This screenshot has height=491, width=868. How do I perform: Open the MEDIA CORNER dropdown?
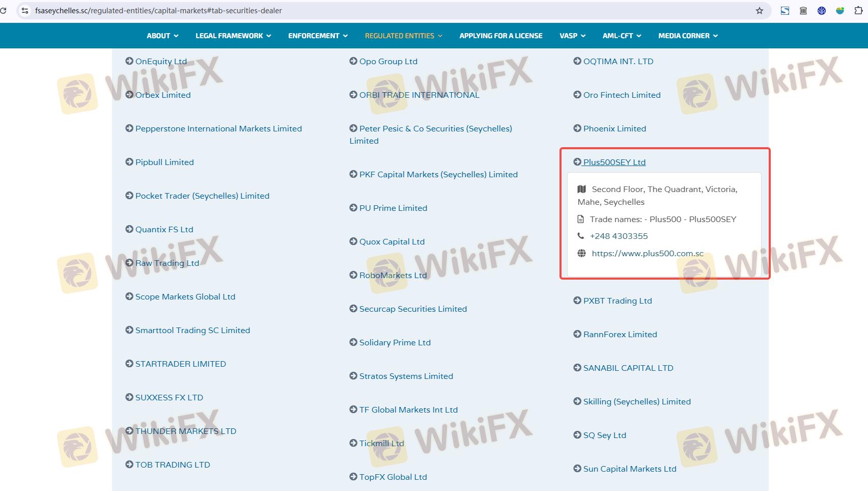click(688, 36)
